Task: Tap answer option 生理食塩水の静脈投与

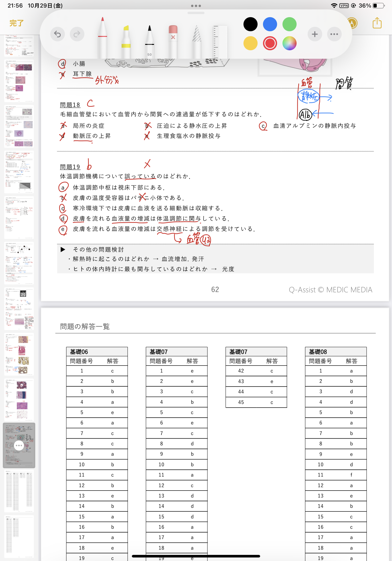Action: pyautogui.click(x=189, y=136)
